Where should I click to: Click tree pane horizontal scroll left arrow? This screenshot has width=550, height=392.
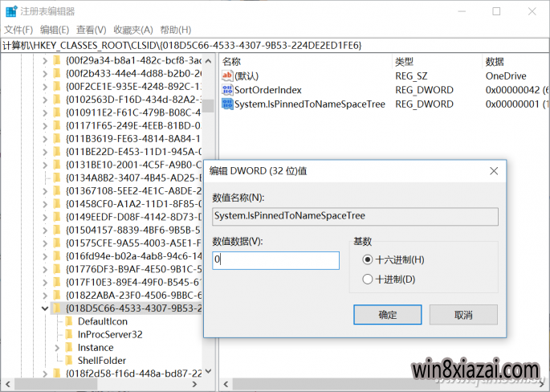pyautogui.click(x=8, y=384)
